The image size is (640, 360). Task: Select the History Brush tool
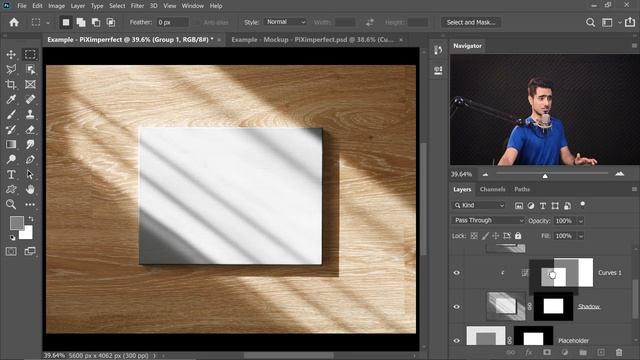[x=11, y=129]
